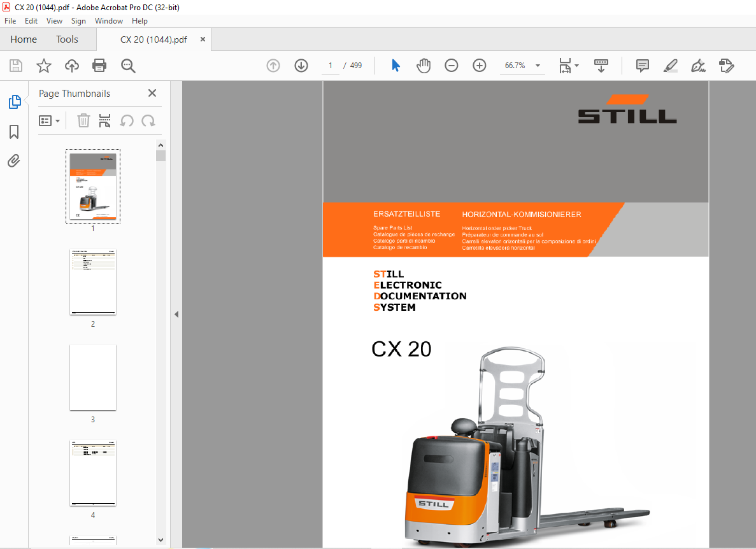Open thumbnail options menu dropdown
Image resolution: width=756 pixels, height=549 pixels.
pos(49,120)
